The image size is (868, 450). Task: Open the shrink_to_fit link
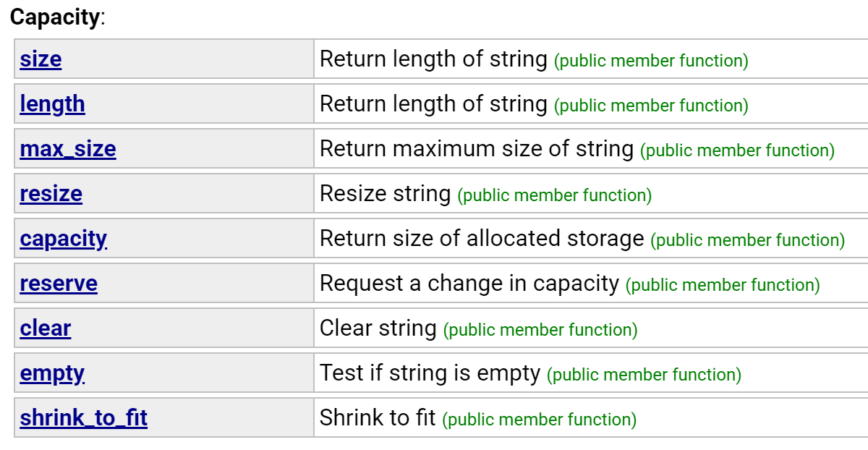click(x=84, y=418)
